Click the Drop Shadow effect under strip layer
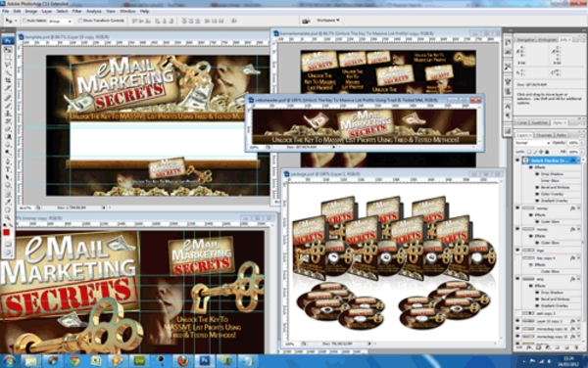Viewport: 588px width, 368px height. click(552, 293)
